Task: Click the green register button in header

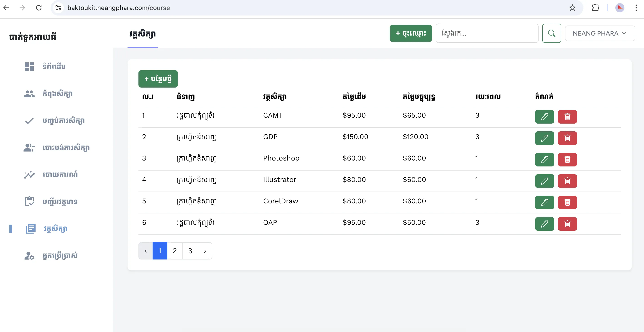Action: pos(410,33)
